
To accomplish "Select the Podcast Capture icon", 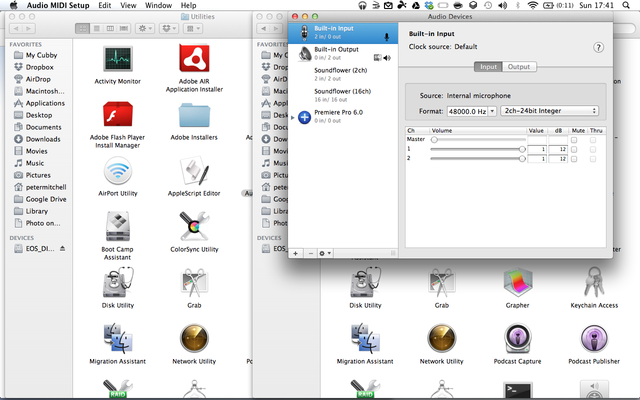I will click(x=517, y=338).
